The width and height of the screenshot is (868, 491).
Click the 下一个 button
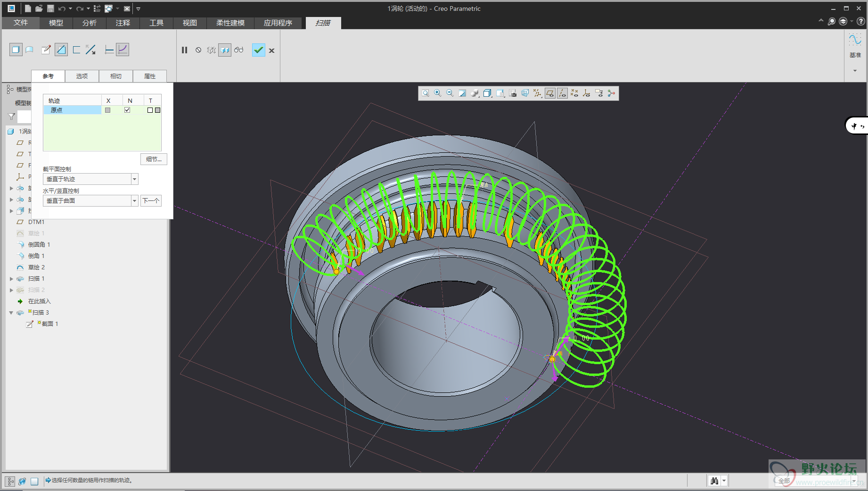(x=151, y=200)
